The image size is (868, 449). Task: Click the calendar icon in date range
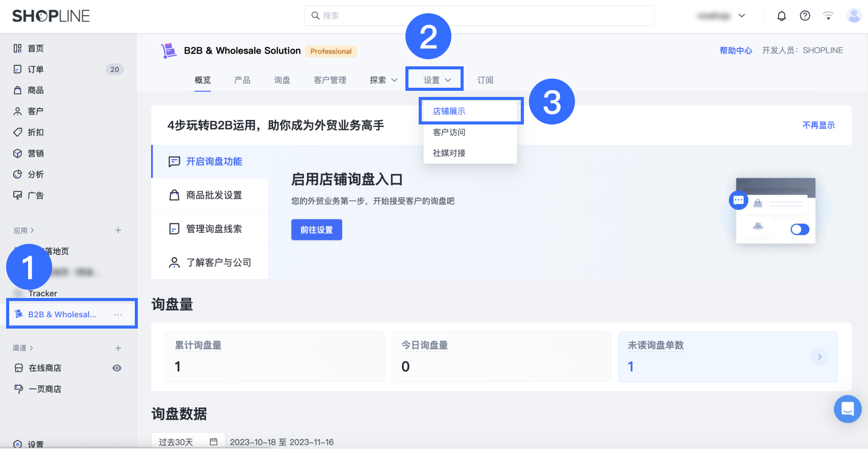213,442
